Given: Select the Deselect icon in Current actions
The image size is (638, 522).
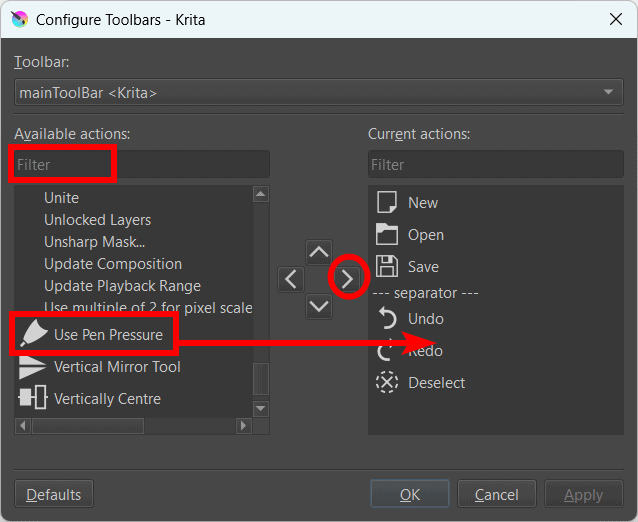Looking at the screenshot, I should coord(387,382).
